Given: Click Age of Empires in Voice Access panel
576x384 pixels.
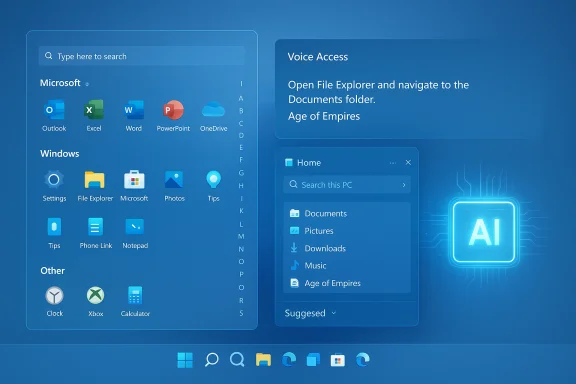Looking at the screenshot, I should click(x=324, y=116).
